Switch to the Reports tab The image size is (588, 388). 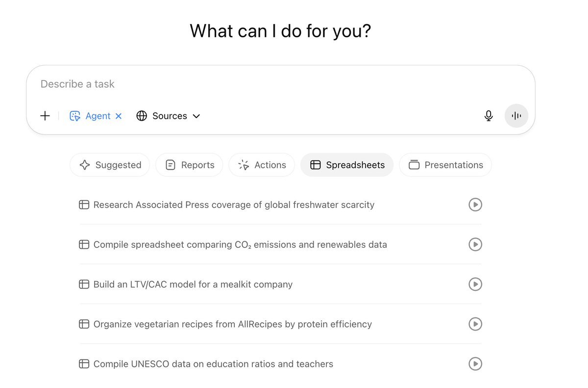pyautogui.click(x=189, y=165)
